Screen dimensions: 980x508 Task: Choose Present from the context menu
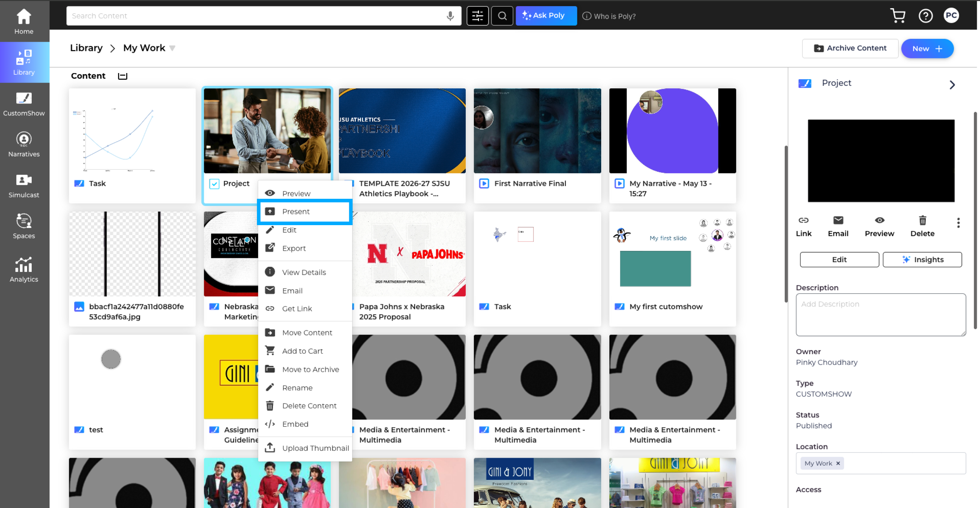304,211
